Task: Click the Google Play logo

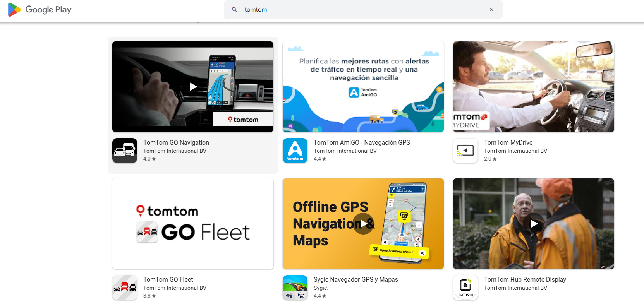Action: tap(39, 10)
